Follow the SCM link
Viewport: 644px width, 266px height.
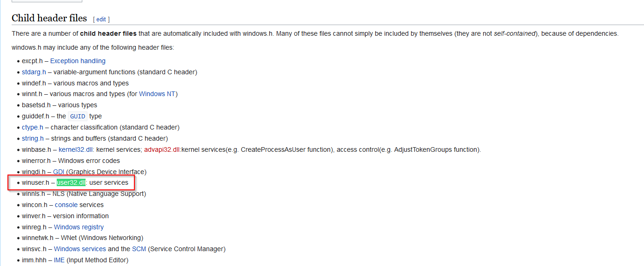tap(139, 249)
